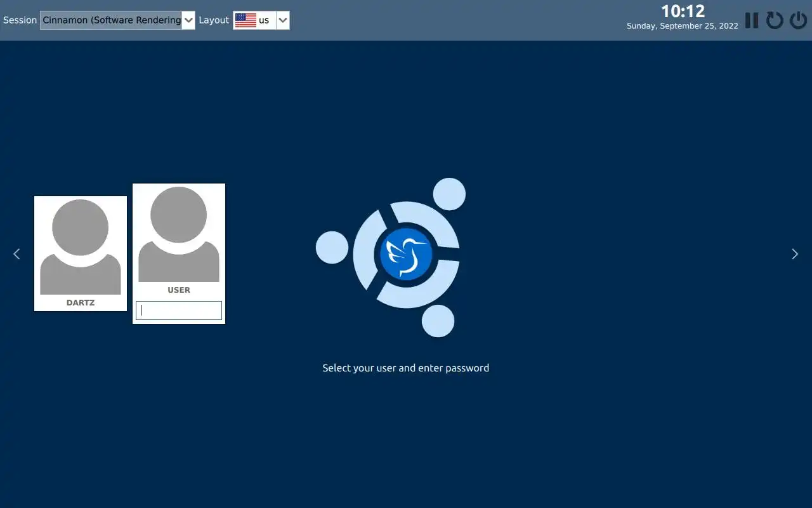This screenshot has width=812, height=508.
Task: Click the 'Select your user and enter password' message
Action: coord(406,368)
